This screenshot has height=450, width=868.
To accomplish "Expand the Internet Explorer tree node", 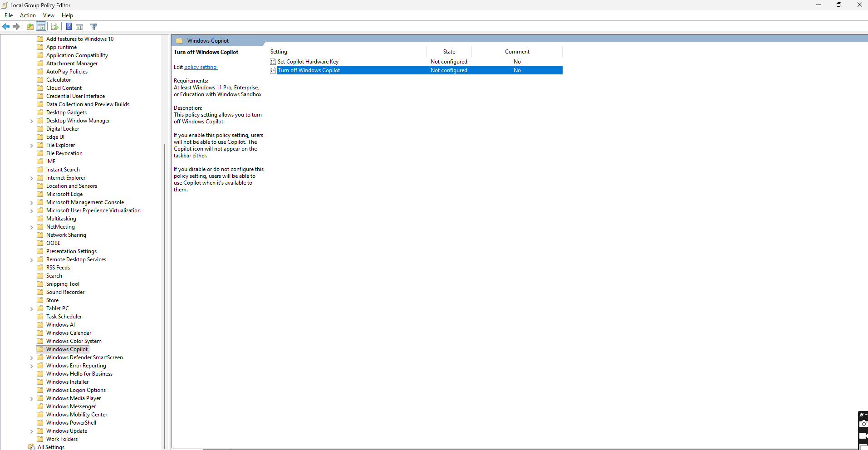I will [x=31, y=178].
